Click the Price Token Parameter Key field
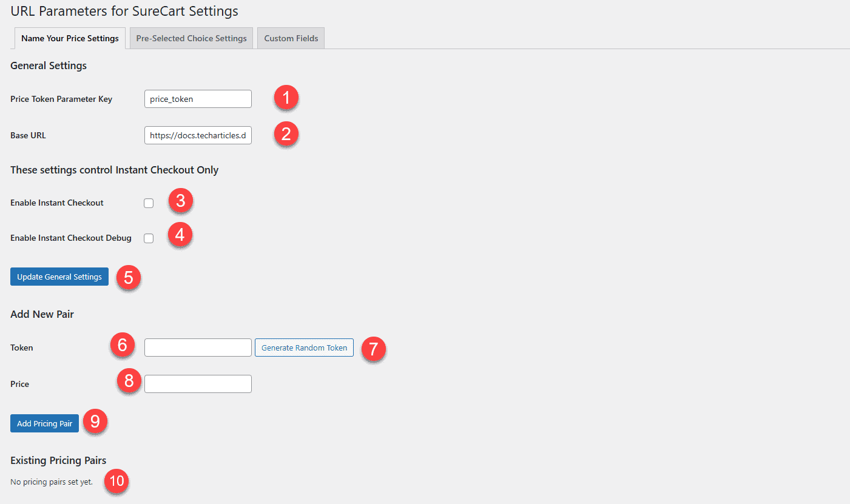Viewport: 850px width, 504px height. (x=198, y=99)
